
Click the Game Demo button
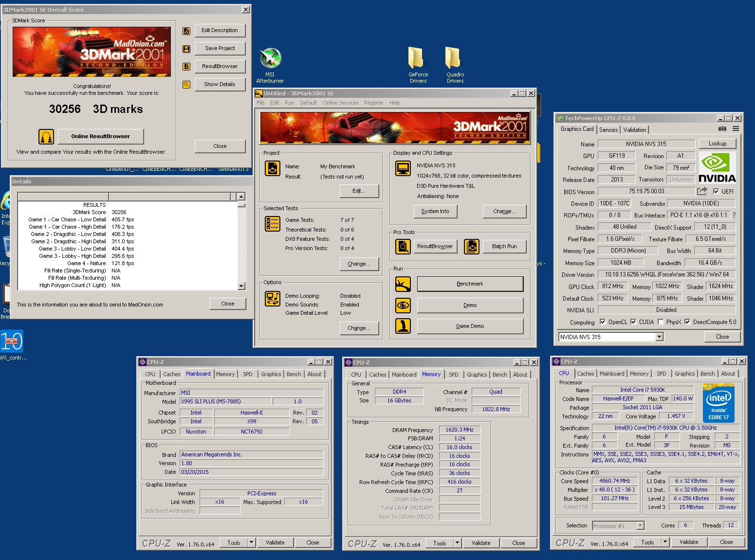[470, 326]
